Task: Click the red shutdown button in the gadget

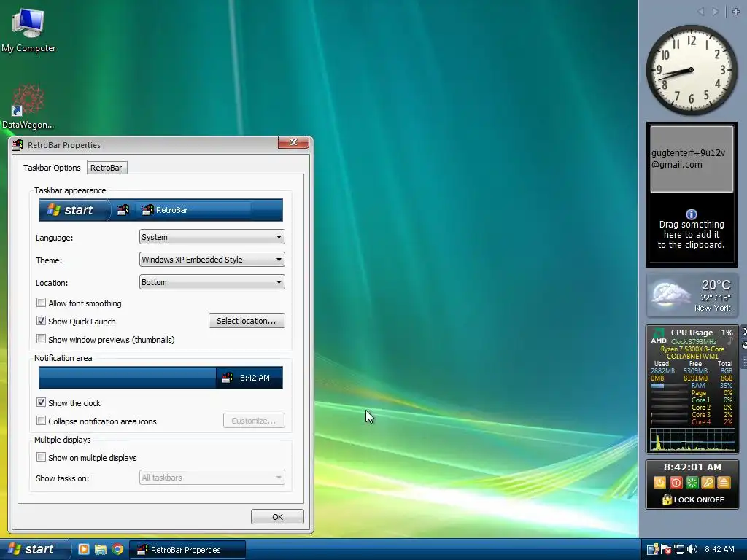Action: [x=676, y=483]
